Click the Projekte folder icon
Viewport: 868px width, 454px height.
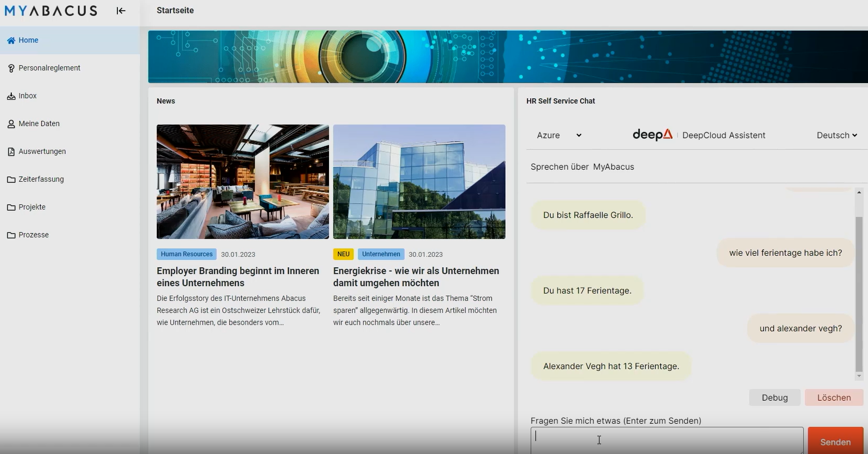click(x=11, y=207)
